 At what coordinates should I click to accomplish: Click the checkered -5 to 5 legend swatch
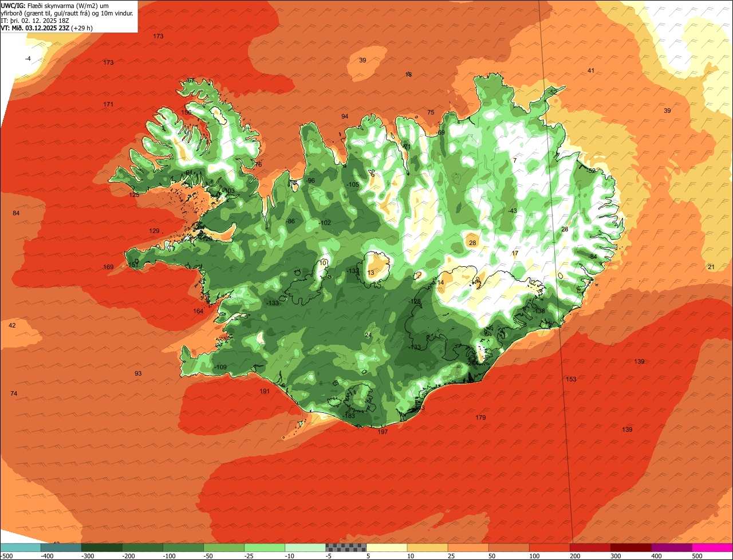pos(345,547)
